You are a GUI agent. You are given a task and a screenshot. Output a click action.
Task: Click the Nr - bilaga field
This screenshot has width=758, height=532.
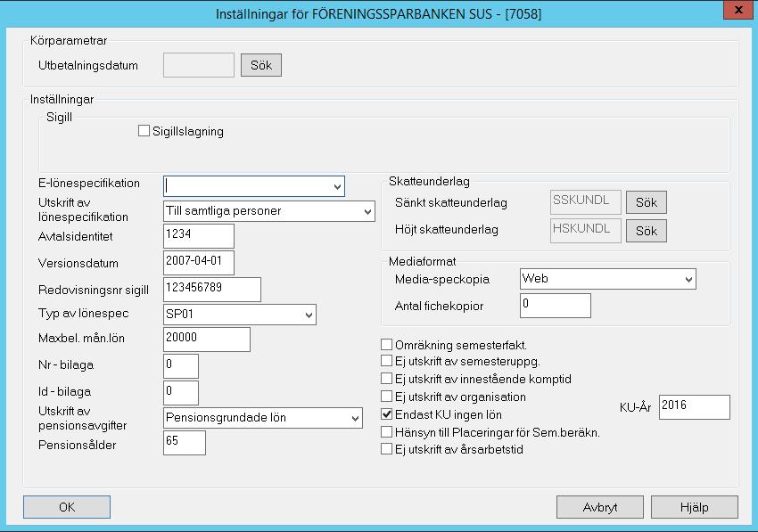coord(181,365)
